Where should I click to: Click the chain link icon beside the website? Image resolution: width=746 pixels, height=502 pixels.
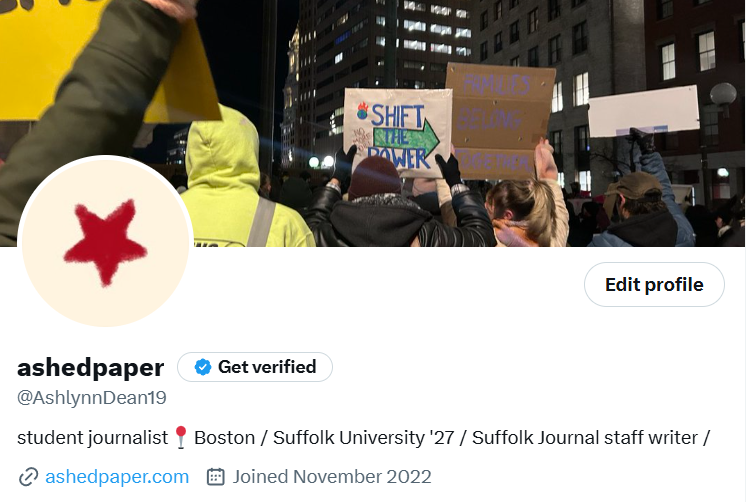point(28,477)
